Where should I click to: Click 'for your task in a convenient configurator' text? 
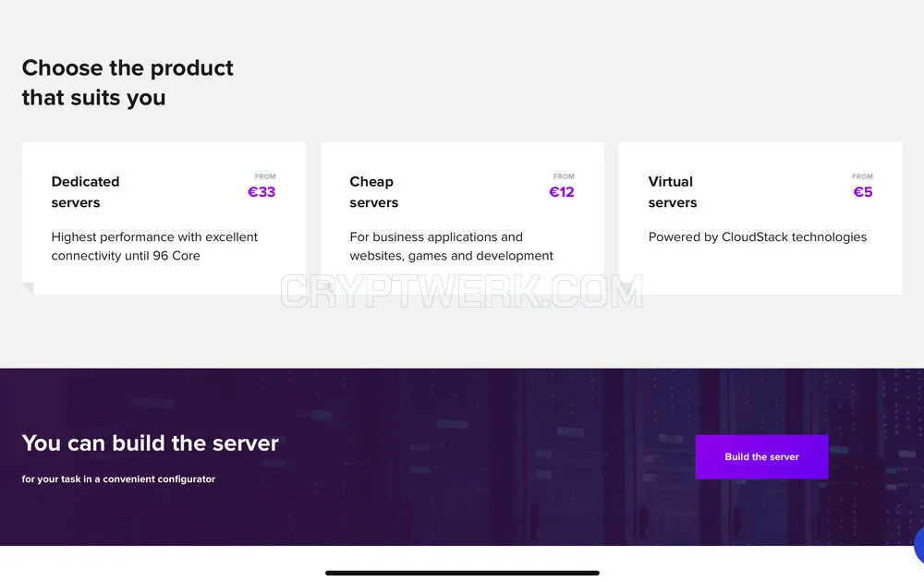[118, 479]
